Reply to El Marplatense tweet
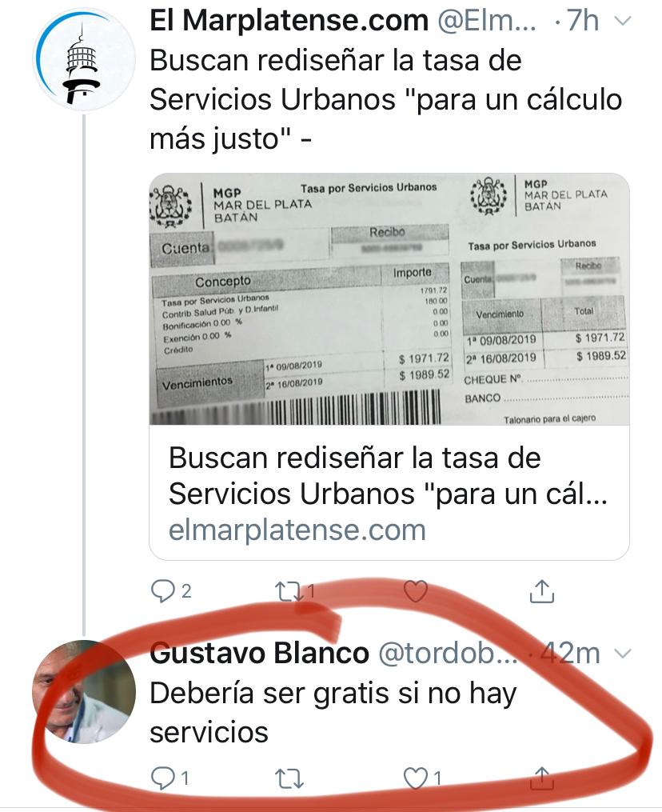Image resolution: width=662 pixels, height=812 pixels. click(162, 591)
